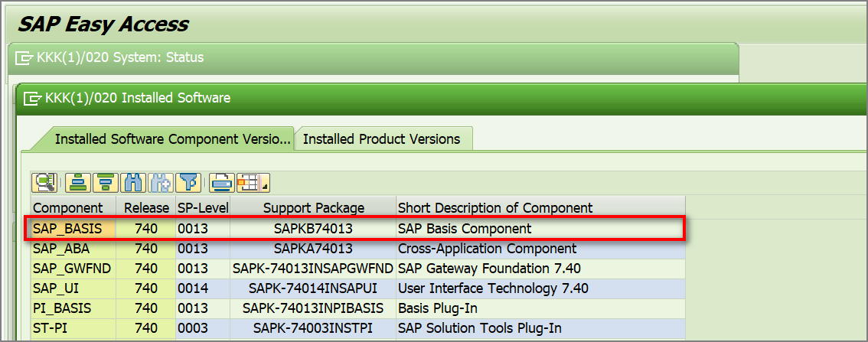Click the Release column header
The image size is (868, 342).
145,207
